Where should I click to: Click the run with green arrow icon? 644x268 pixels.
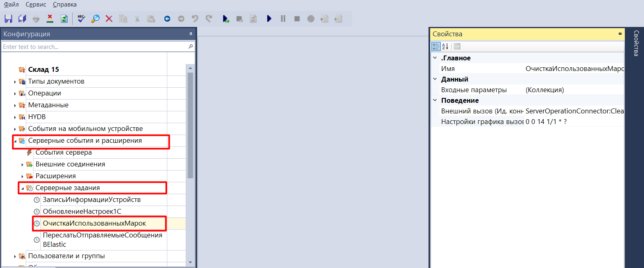(x=226, y=19)
